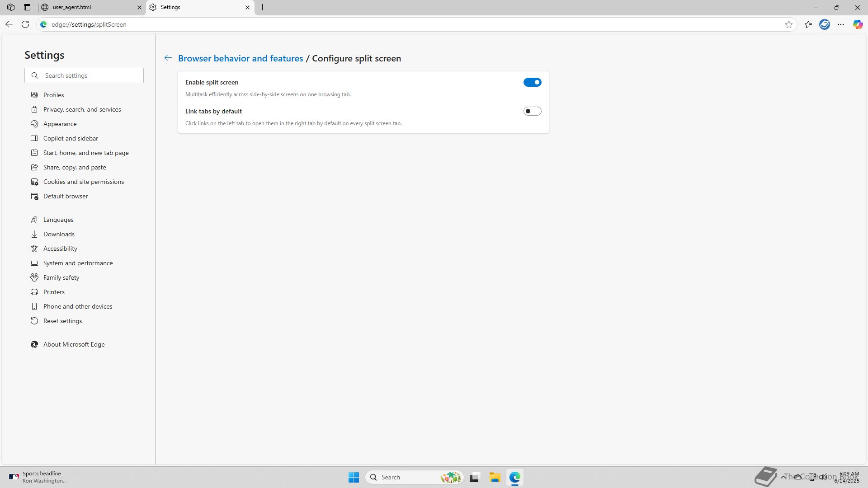The image size is (868, 488).
Task: Add this page to favorites with the star
Action: 789,24
